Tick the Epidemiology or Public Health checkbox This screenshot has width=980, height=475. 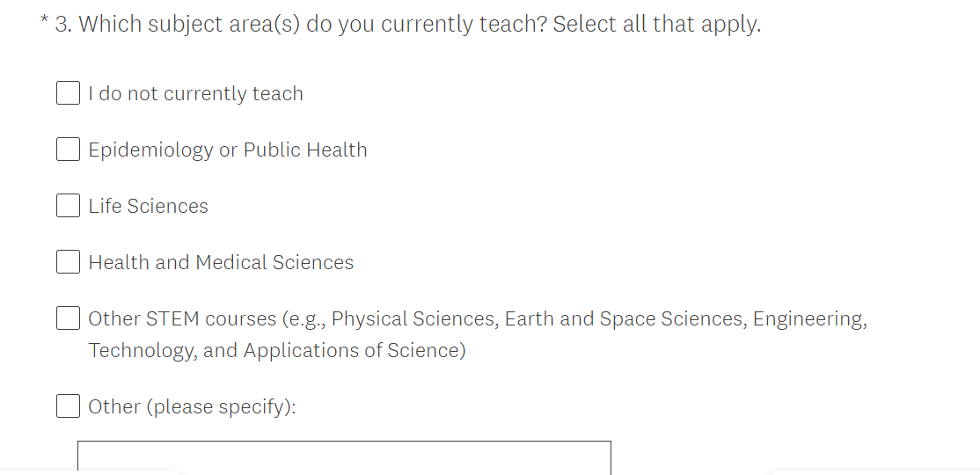pyautogui.click(x=69, y=150)
